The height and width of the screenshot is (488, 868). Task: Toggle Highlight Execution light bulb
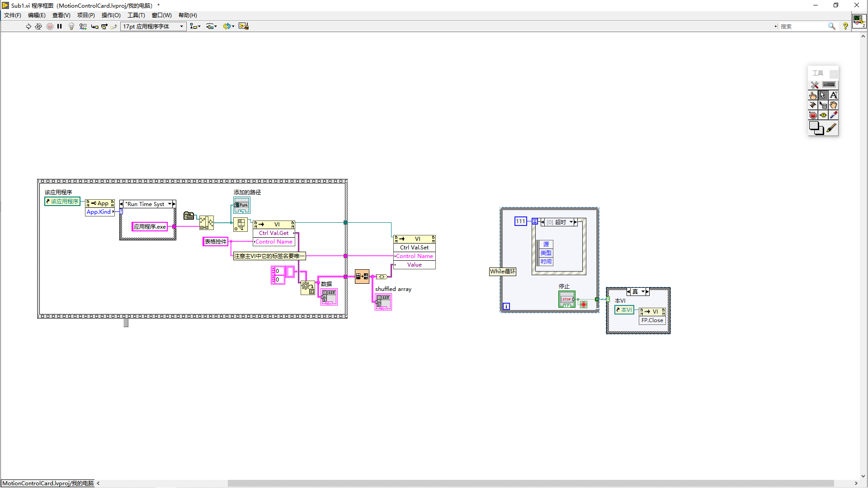[x=71, y=26]
